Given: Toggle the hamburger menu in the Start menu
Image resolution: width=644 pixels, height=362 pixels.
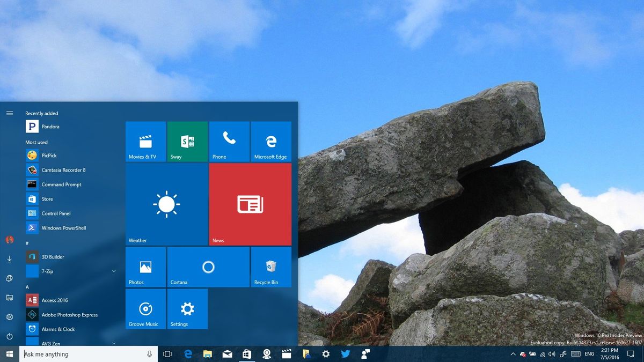Looking at the screenshot, I should (10, 113).
